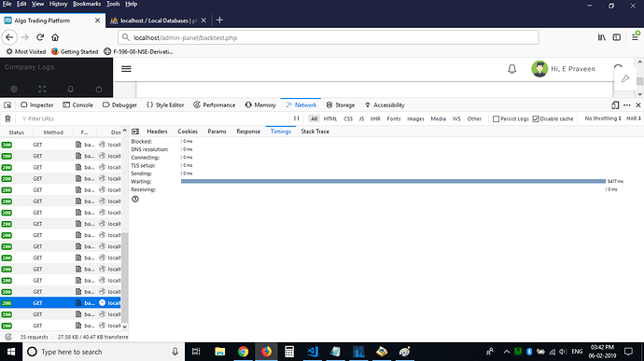
Task: Sort requests by the Method column header
Action: click(x=53, y=132)
